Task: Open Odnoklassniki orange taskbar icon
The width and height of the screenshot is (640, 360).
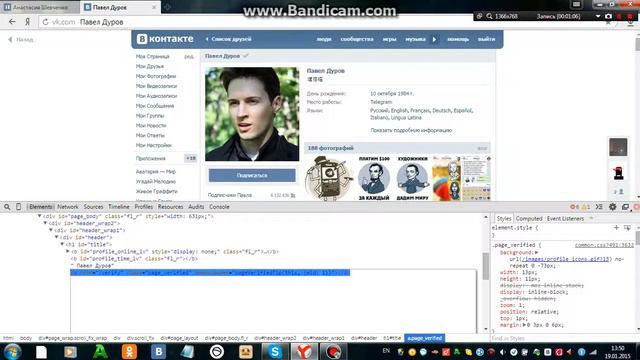Action: [x=129, y=351]
